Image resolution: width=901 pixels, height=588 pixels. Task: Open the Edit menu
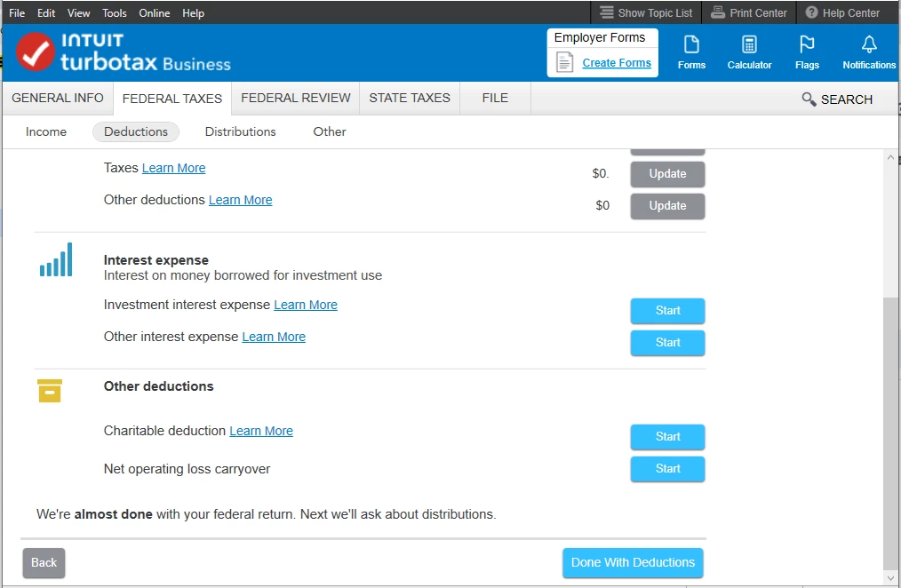coord(46,12)
